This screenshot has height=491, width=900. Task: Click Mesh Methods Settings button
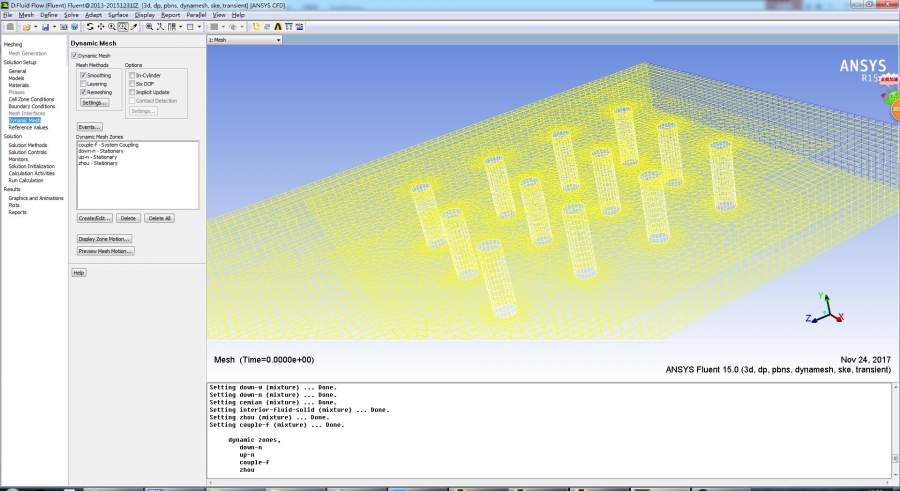95,103
